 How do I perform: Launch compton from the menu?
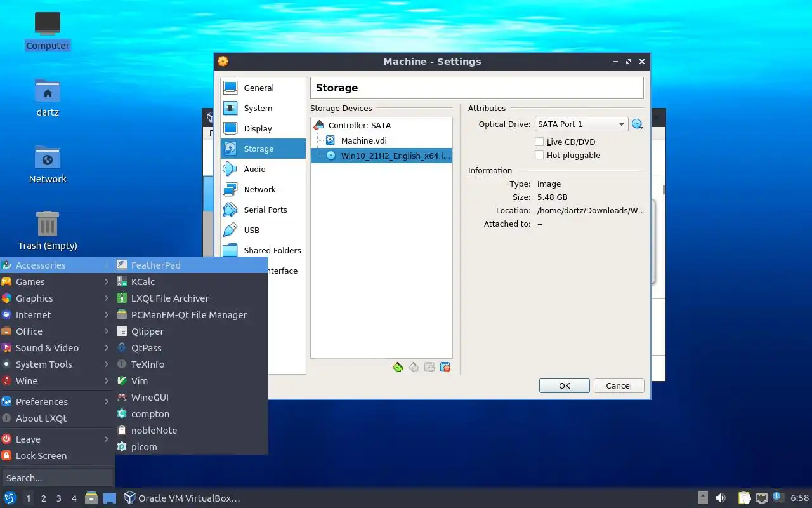coord(192,413)
